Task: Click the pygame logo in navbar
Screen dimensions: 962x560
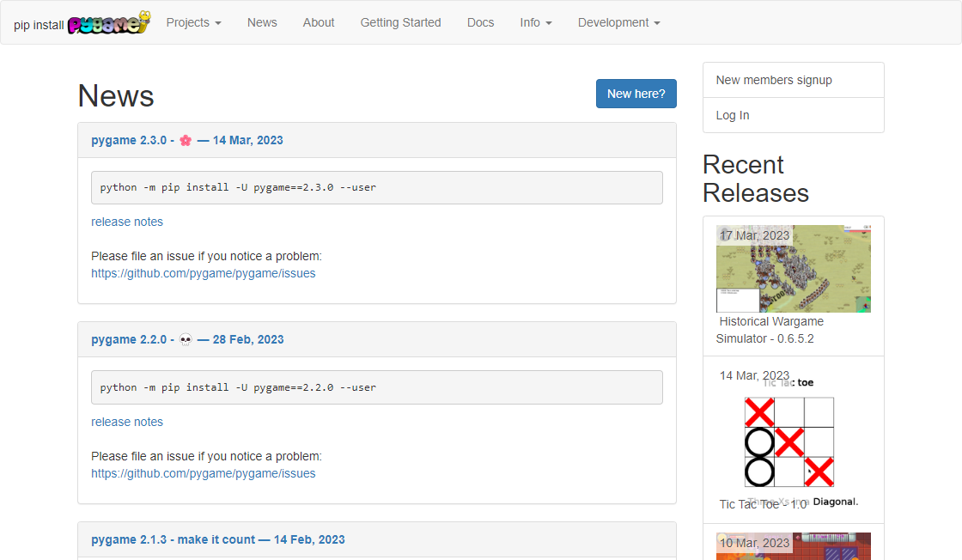Action: pos(108,23)
